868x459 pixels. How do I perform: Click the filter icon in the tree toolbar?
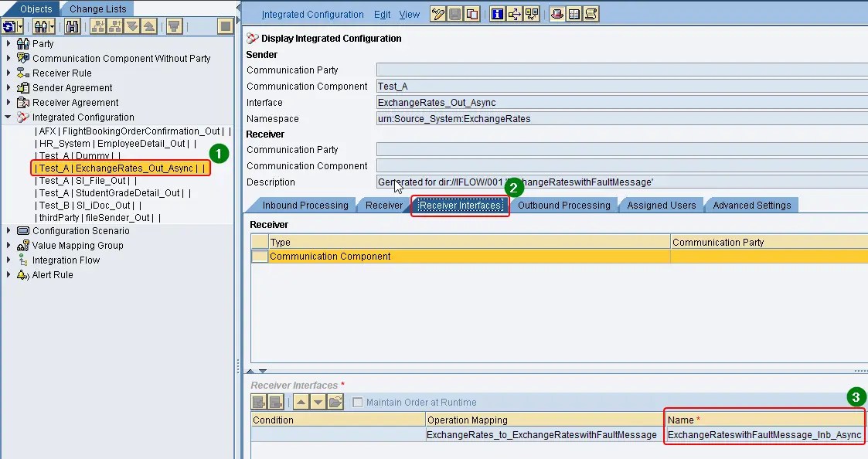pos(175,25)
